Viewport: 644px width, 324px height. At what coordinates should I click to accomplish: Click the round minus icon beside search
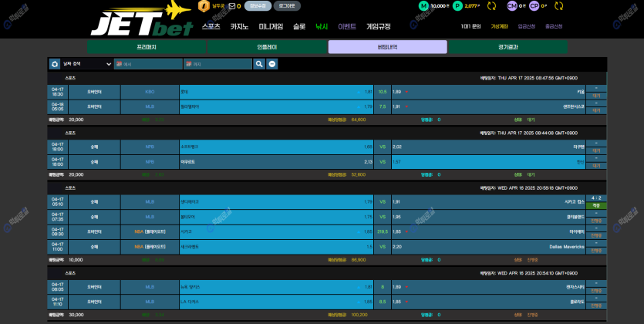pos(272,64)
